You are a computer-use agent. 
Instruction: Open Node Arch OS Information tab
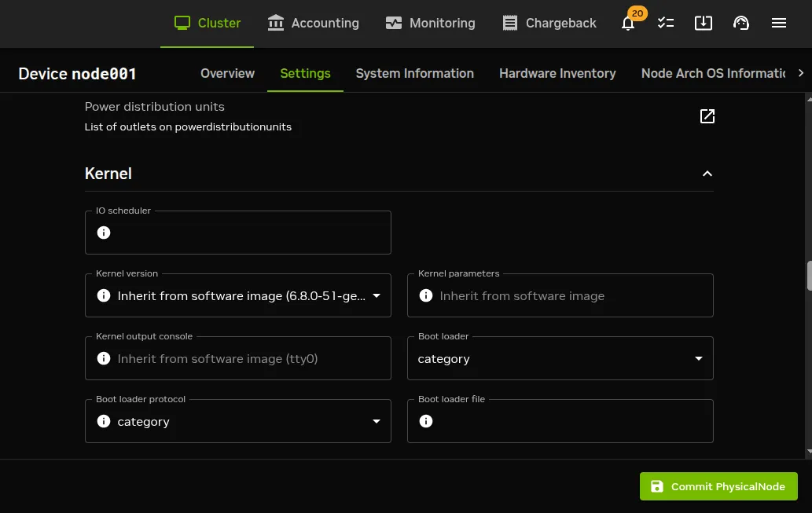pyautogui.click(x=713, y=74)
